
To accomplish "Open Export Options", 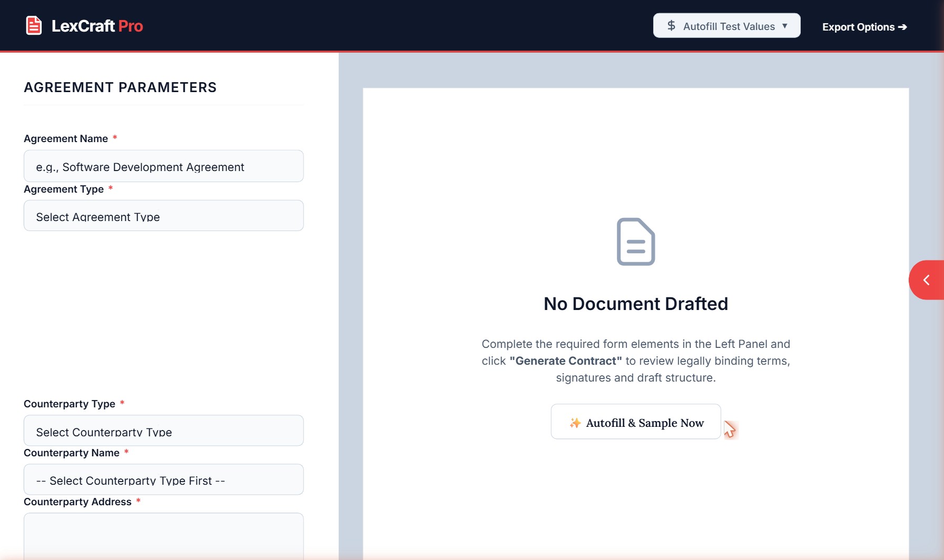I will pyautogui.click(x=864, y=27).
